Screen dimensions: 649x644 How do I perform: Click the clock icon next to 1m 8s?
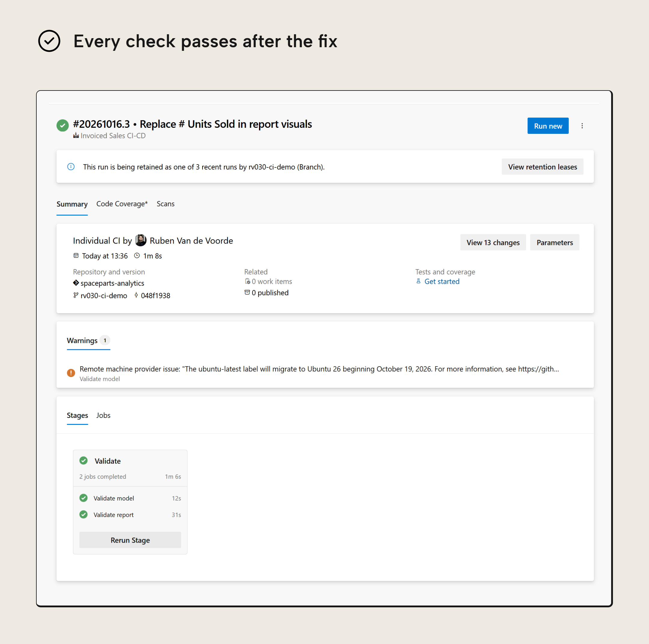(137, 256)
